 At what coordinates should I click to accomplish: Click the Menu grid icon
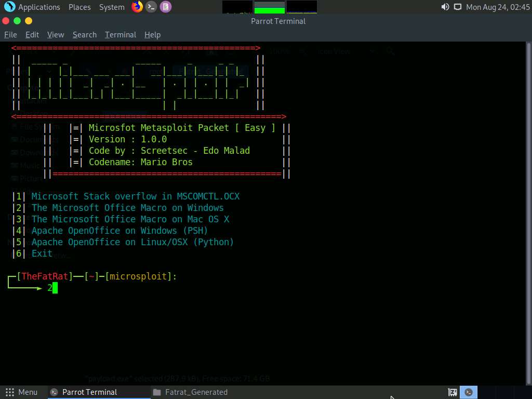coord(10,392)
